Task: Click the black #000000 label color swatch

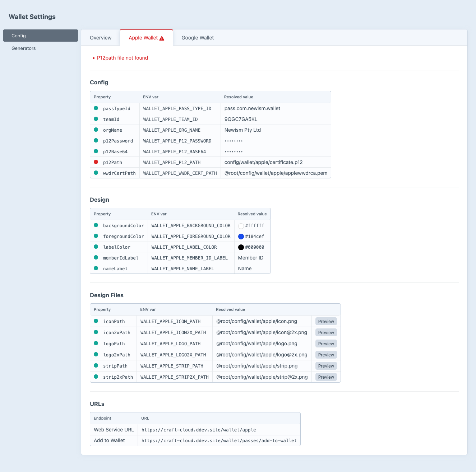Action: [x=241, y=247]
